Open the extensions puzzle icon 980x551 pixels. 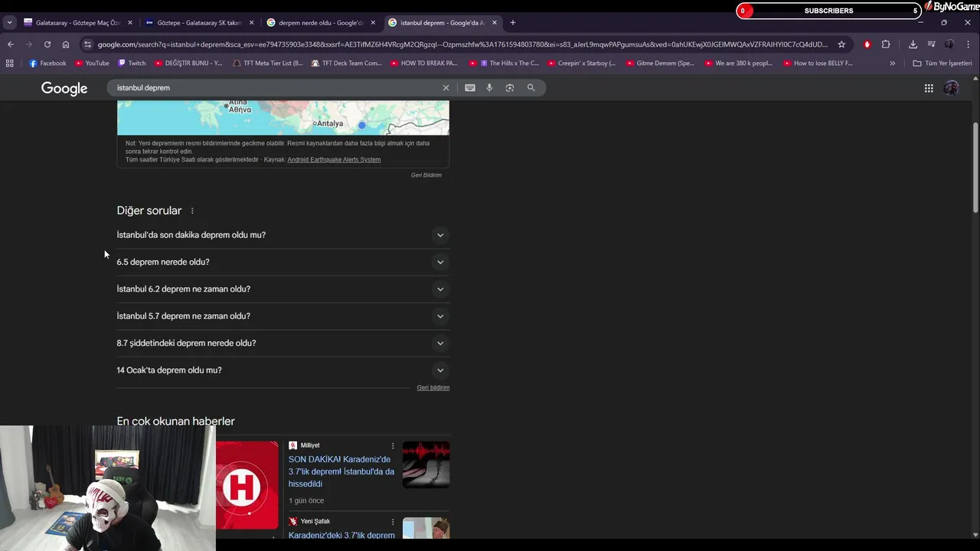tap(886, 44)
